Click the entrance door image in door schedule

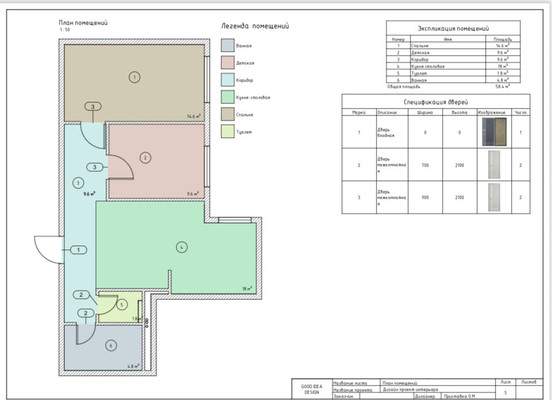[494, 132]
